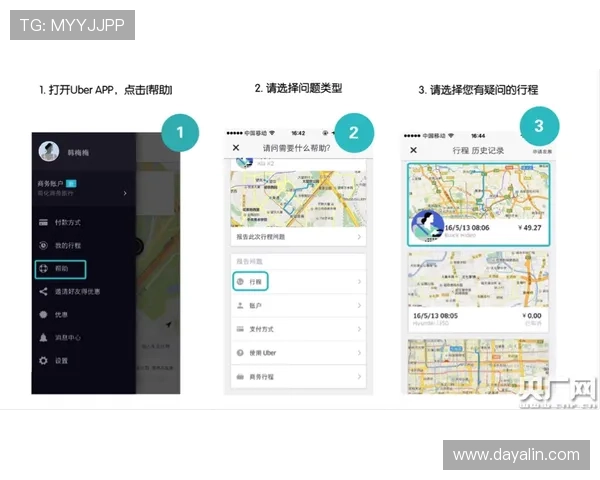This screenshot has width=600, height=480.
Task: Click the person icon in the 账户 row
Action: pyautogui.click(x=240, y=305)
